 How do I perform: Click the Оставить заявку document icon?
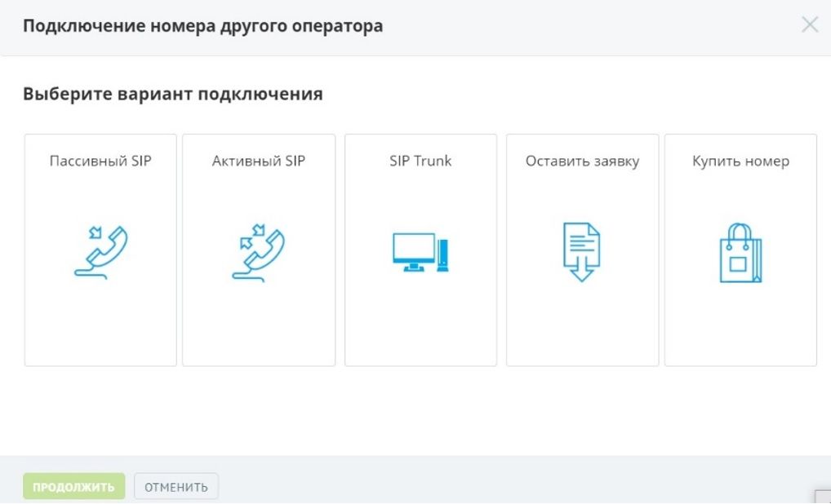click(x=582, y=252)
